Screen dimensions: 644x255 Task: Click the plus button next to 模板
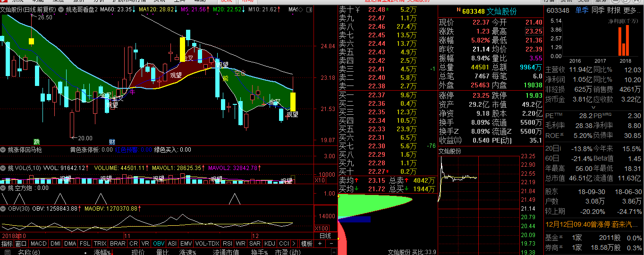coord(320,244)
